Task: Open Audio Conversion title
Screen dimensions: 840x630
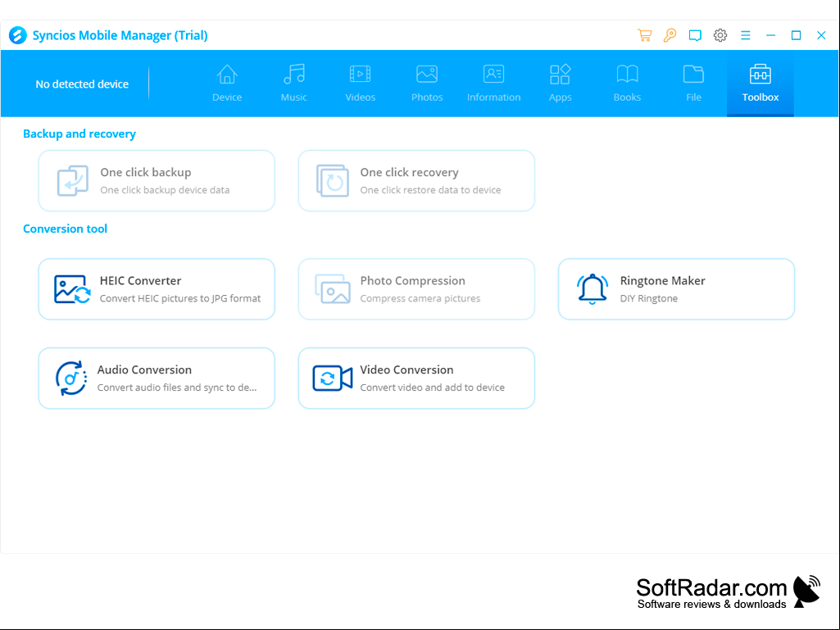Action: [144, 369]
